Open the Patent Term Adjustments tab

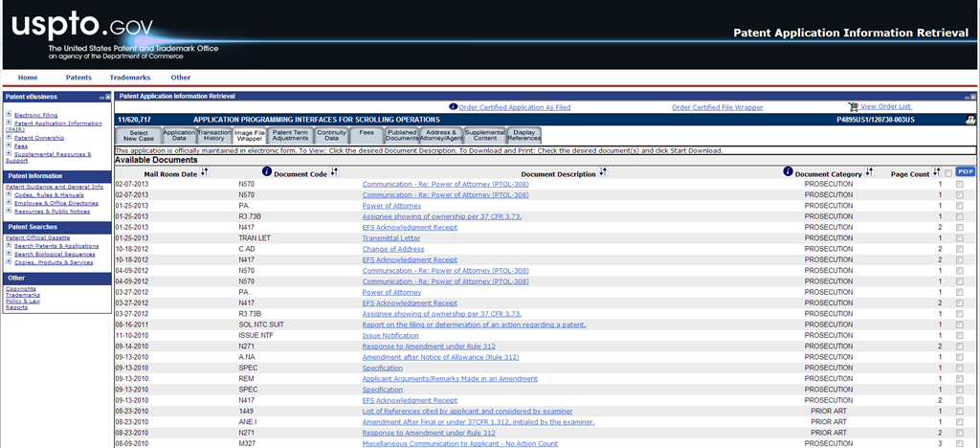pos(291,136)
